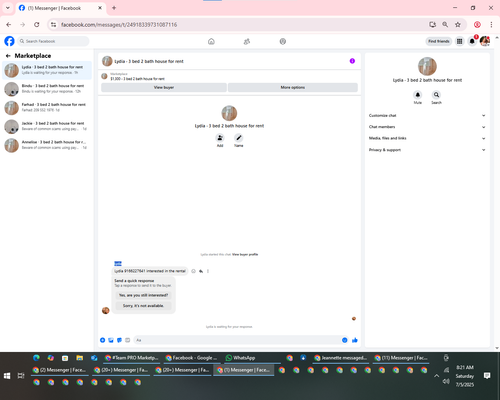Open the Friends icon in top navigation
The width and height of the screenshot is (500, 400).
click(x=247, y=41)
